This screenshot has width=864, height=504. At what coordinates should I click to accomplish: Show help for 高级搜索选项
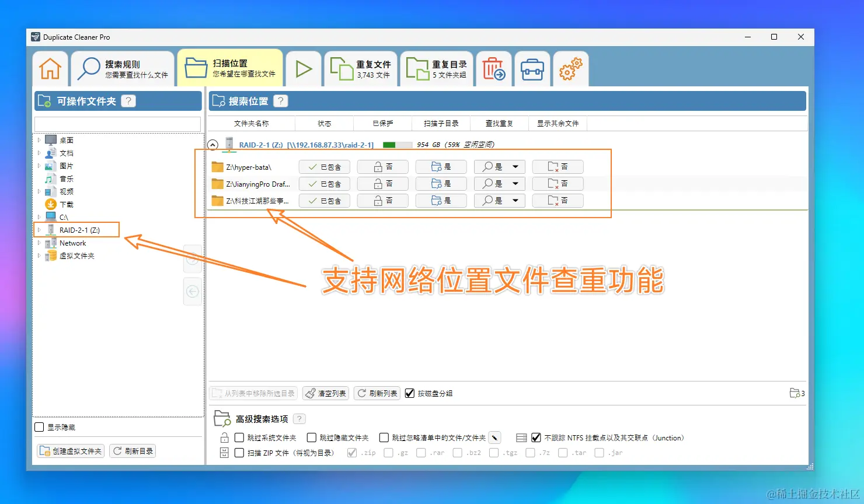(299, 419)
